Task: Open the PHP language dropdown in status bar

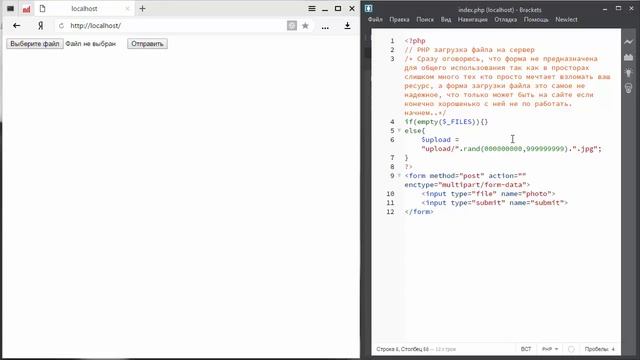Action: (550, 349)
